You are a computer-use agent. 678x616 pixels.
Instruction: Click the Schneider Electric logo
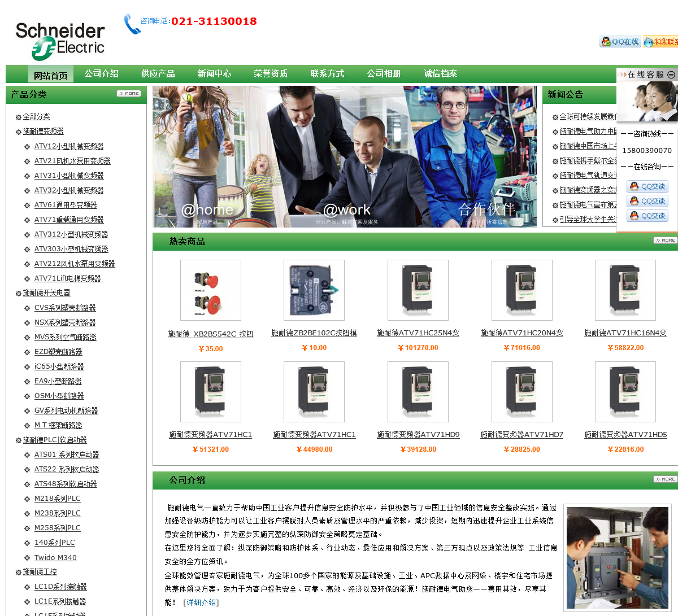click(60, 41)
